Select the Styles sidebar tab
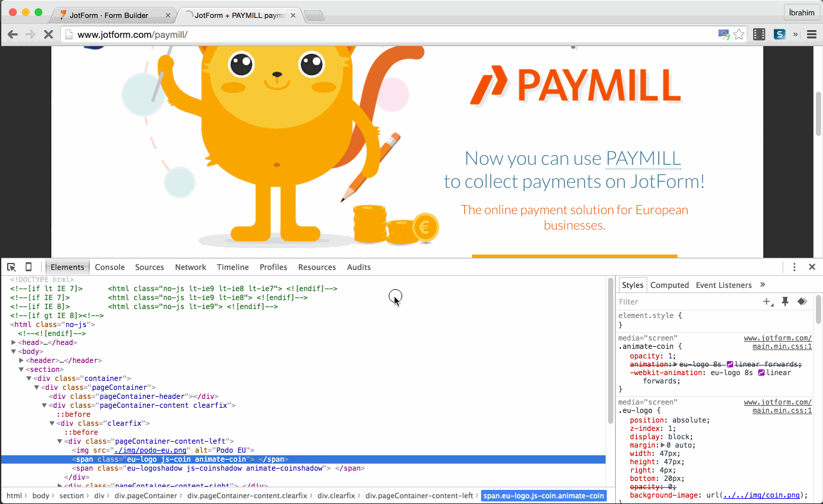This screenshot has width=823, height=504. 632,285
